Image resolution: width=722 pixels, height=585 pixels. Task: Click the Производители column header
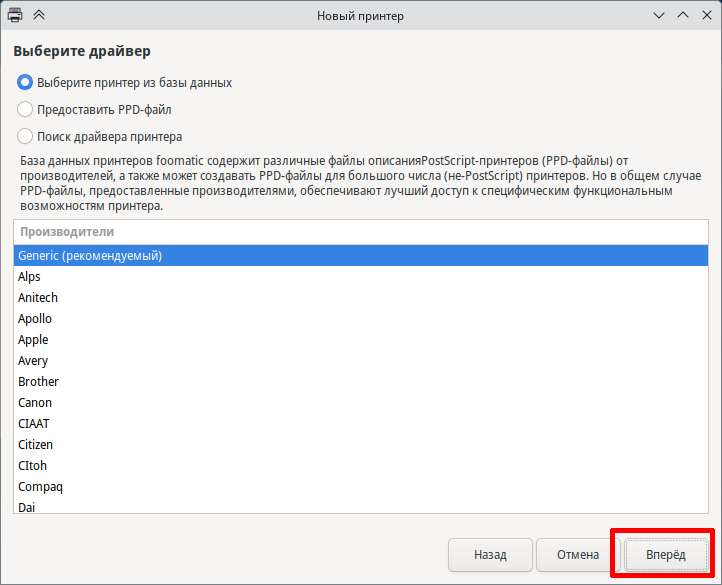pos(361,232)
